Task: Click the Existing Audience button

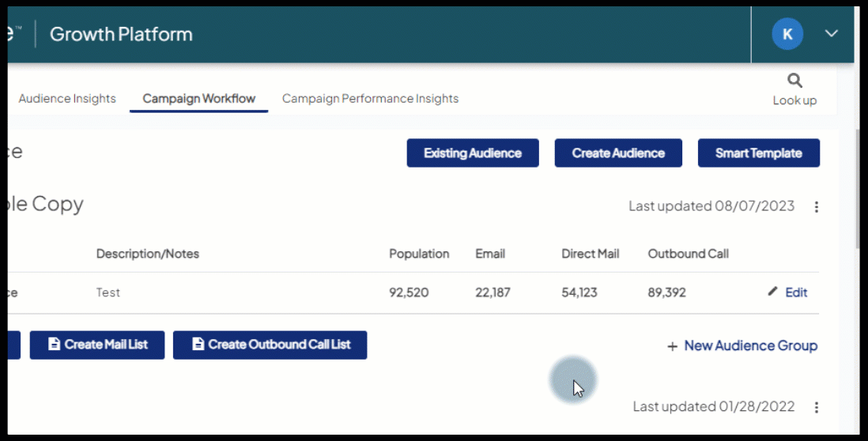Action: click(472, 153)
